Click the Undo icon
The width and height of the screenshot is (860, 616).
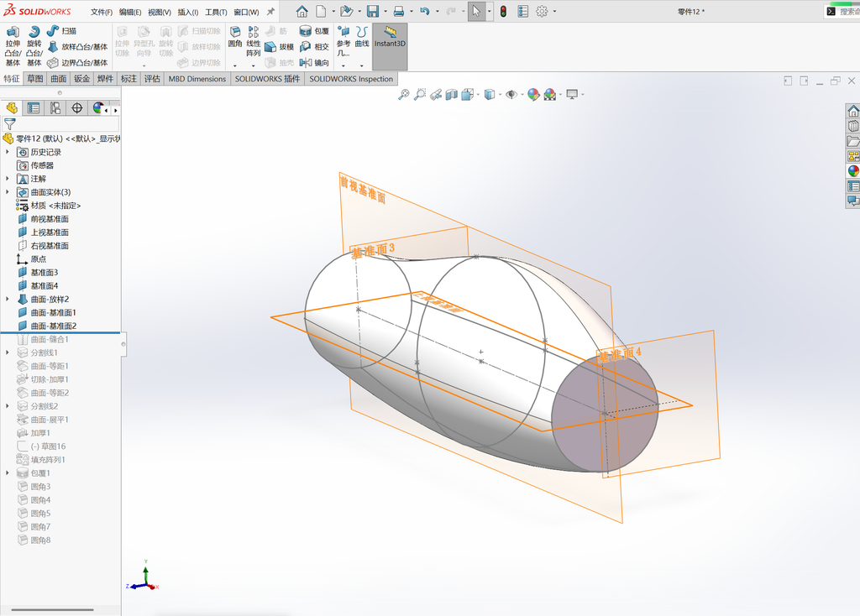(424, 12)
